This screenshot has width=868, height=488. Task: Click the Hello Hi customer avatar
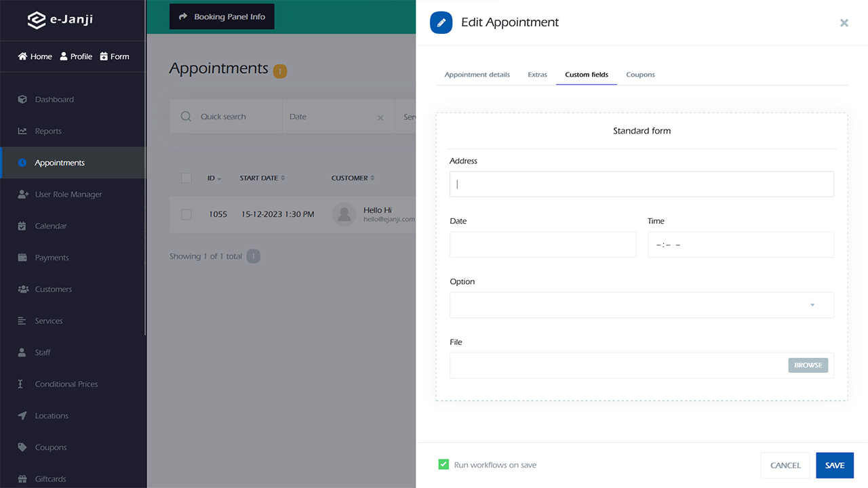click(x=344, y=214)
